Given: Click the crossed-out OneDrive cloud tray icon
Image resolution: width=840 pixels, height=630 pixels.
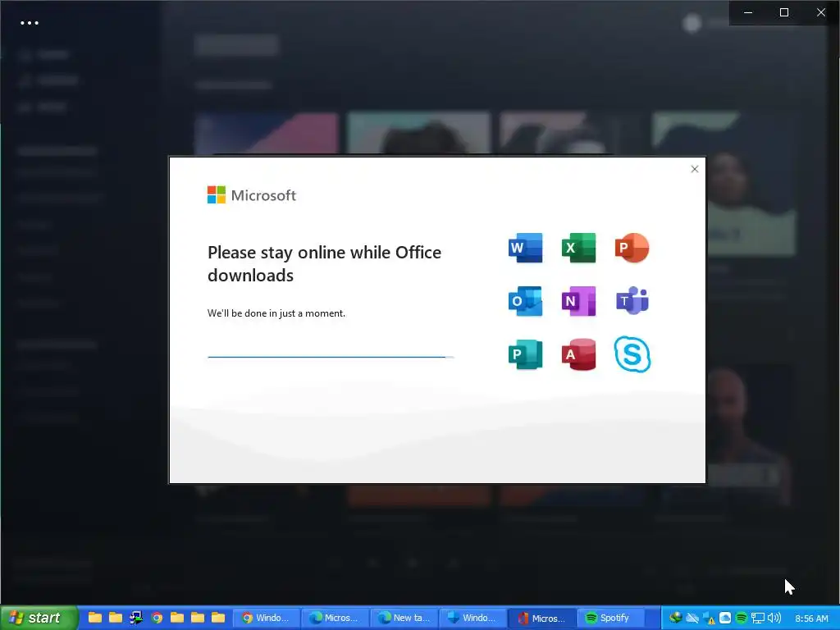Looking at the screenshot, I should (x=692, y=618).
